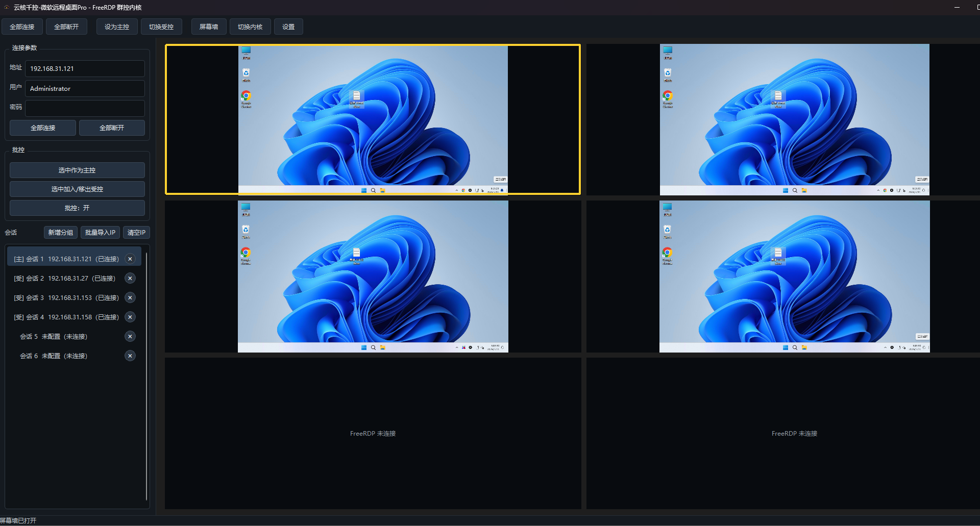This screenshot has width=980, height=526.
Task: Remove unconfigured session 5 X icon
Action: tap(130, 337)
